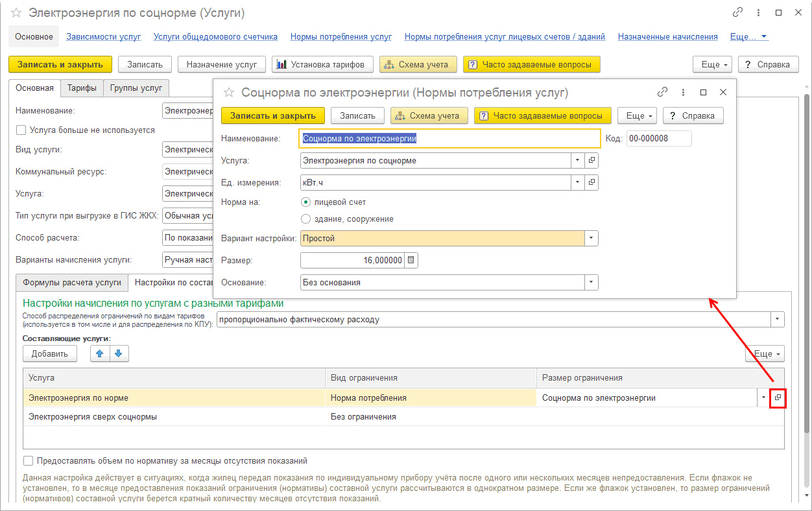This screenshot has height=511, width=812.
Task: Select здание, сооружение radio option
Action: click(x=306, y=219)
